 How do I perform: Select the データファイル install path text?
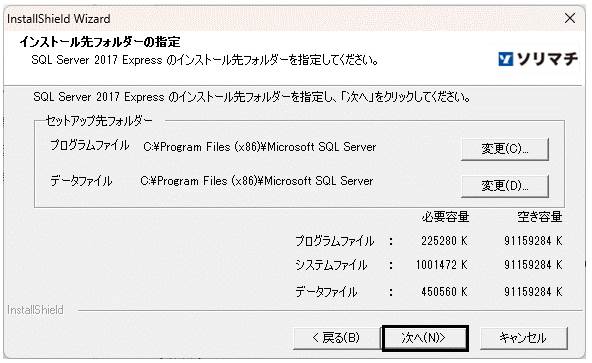coord(257,181)
